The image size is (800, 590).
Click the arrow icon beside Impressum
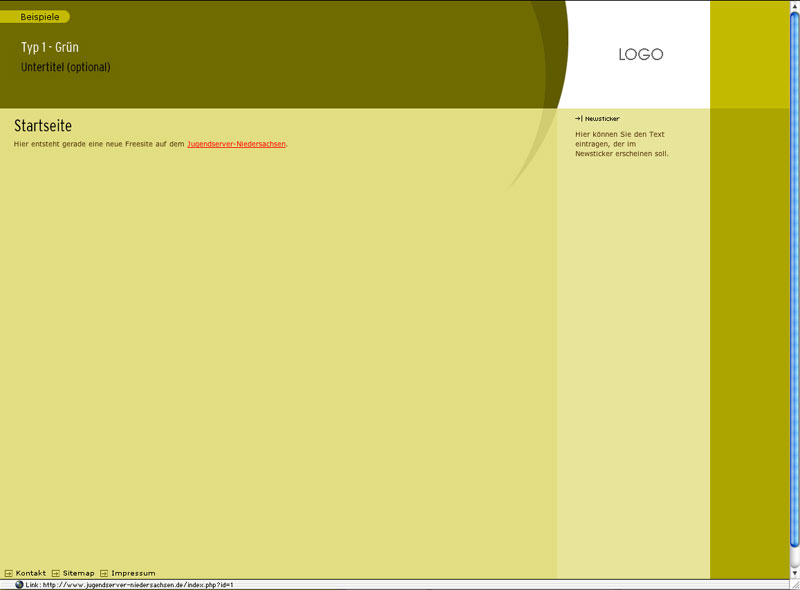[x=104, y=573]
